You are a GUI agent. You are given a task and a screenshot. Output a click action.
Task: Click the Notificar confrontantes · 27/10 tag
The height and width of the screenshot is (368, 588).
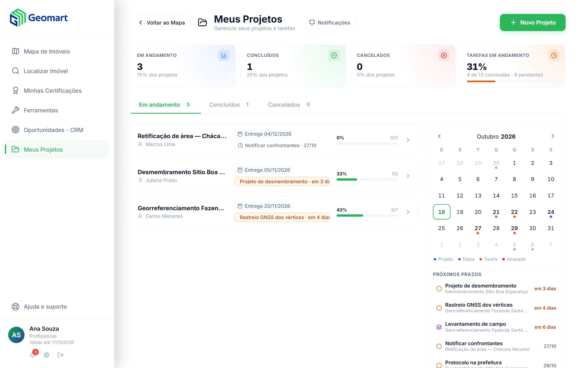click(277, 145)
